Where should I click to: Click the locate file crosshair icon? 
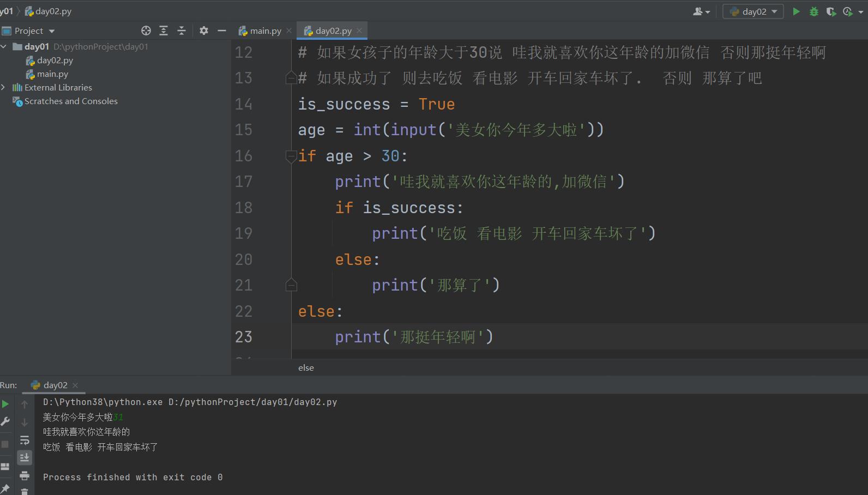146,31
